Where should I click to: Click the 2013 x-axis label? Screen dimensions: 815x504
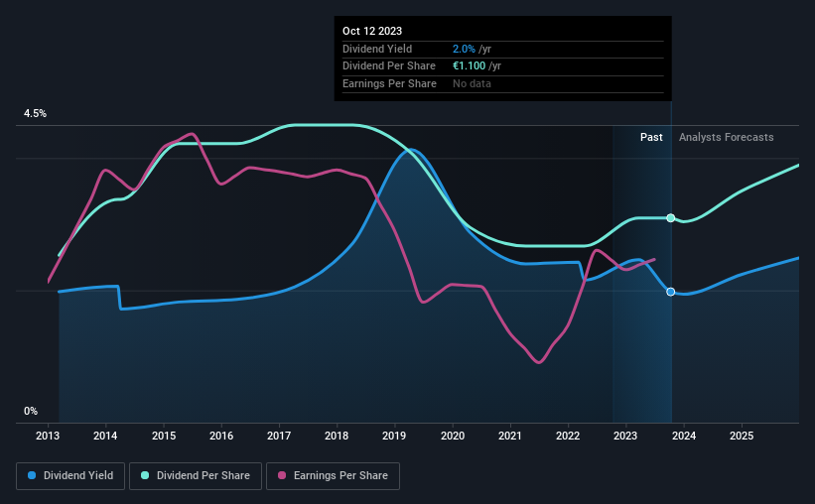tap(48, 436)
